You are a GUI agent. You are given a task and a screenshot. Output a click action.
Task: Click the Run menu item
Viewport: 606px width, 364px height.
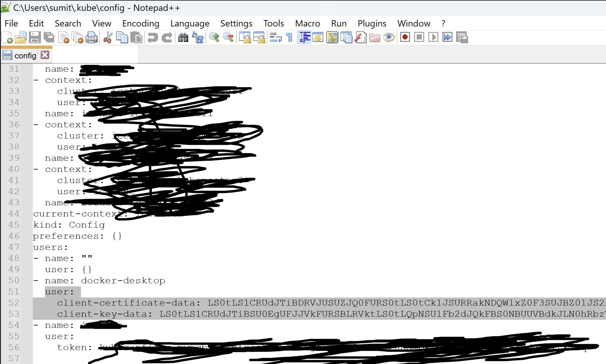(339, 23)
